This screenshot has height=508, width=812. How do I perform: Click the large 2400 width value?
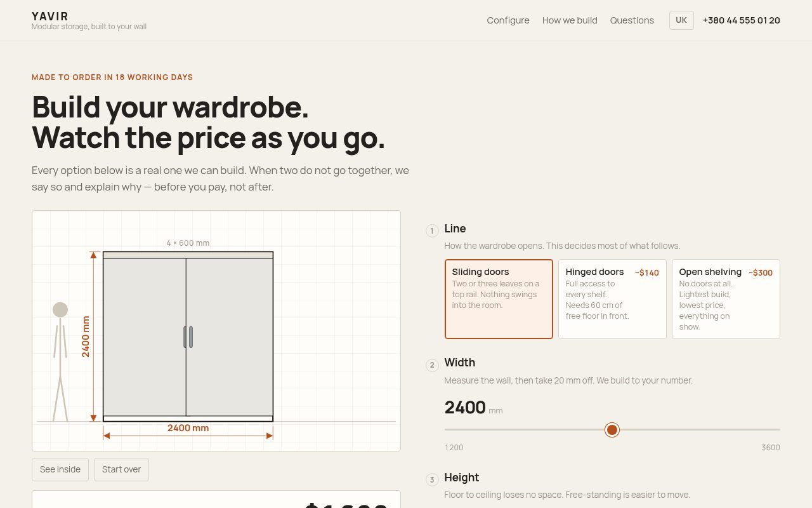coord(465,408)
